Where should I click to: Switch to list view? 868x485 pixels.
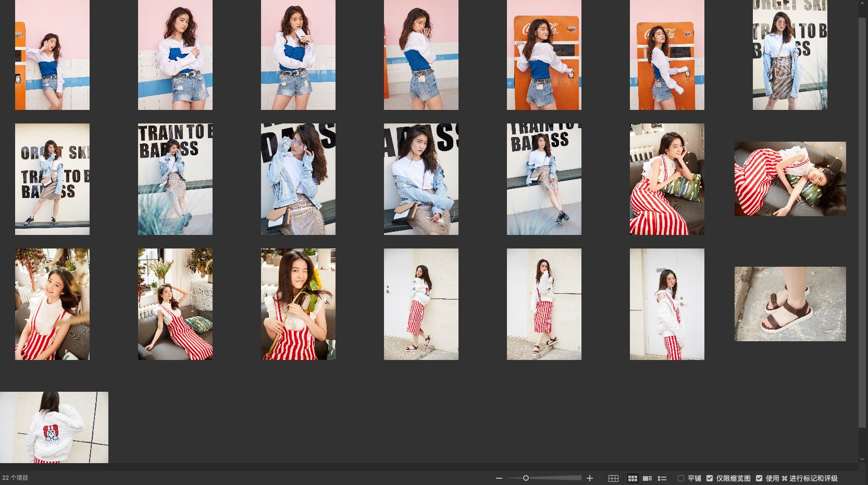[x=662, y=478]
